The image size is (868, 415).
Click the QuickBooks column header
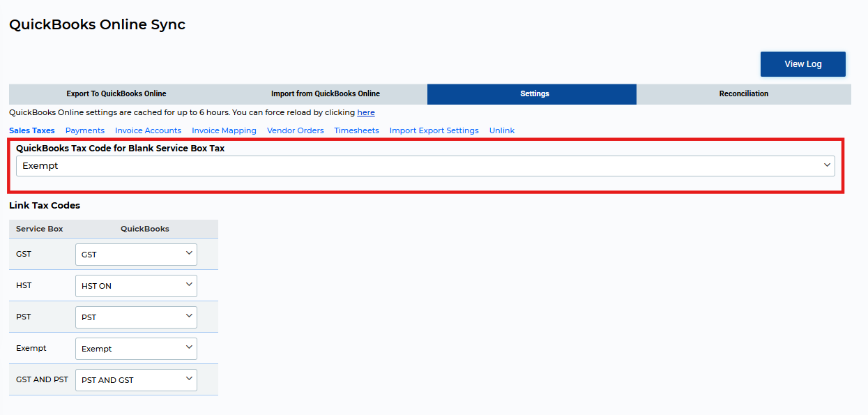click(145, 229)
